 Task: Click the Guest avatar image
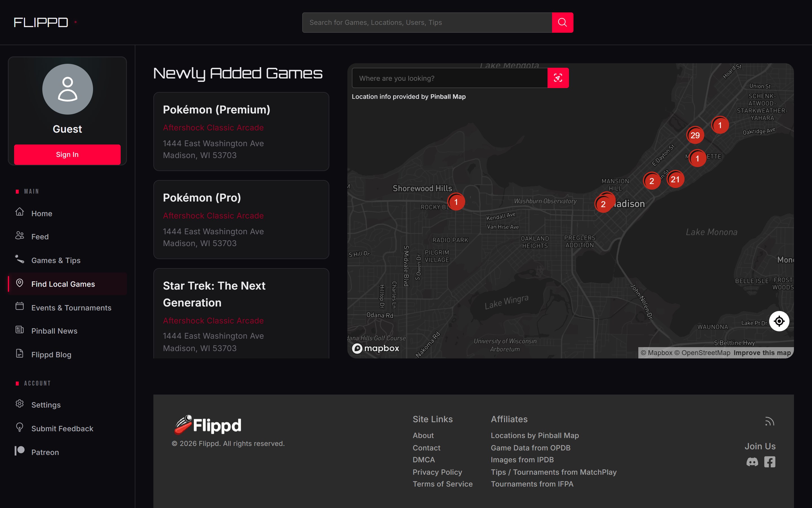[67, 89]
